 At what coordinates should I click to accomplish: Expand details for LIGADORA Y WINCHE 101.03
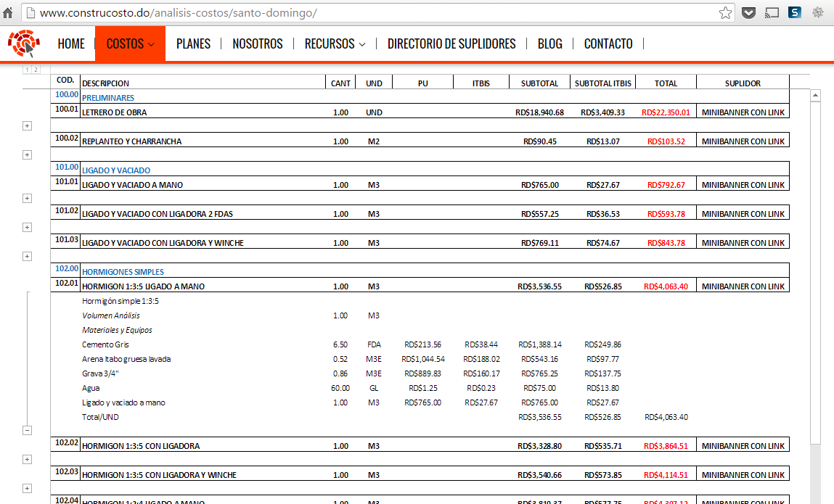coord(27,256)
